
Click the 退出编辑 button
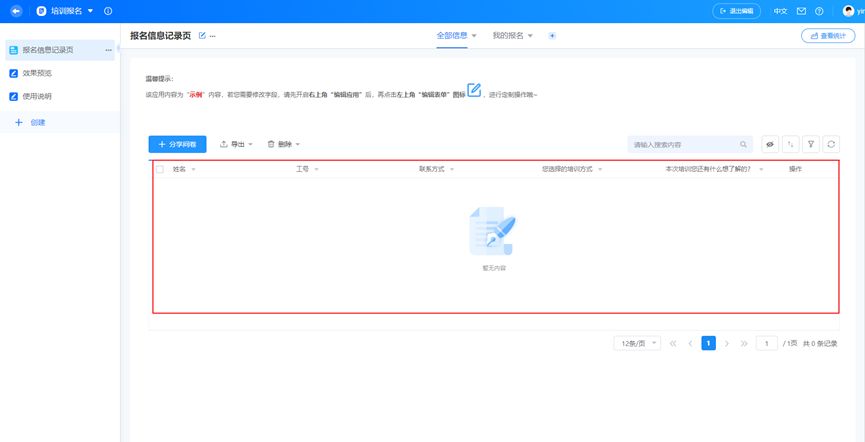tap(736, 11)
